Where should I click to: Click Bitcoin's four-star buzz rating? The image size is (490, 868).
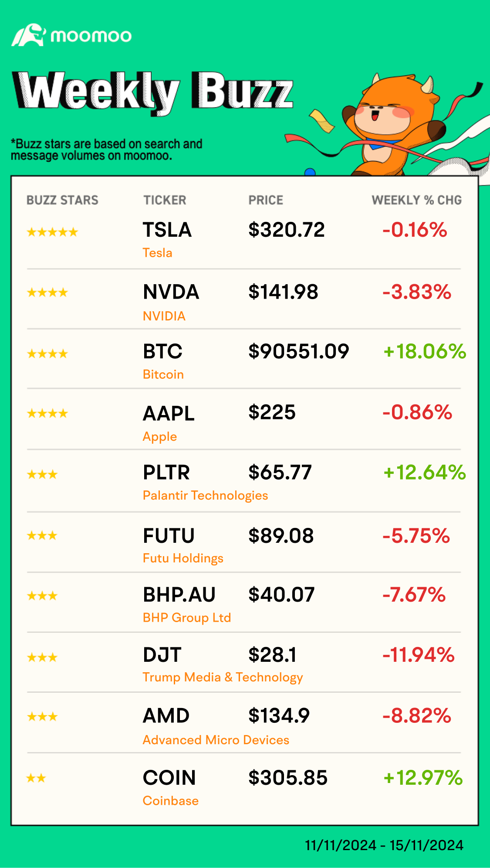pyautogui.click(x=47, y=354)
